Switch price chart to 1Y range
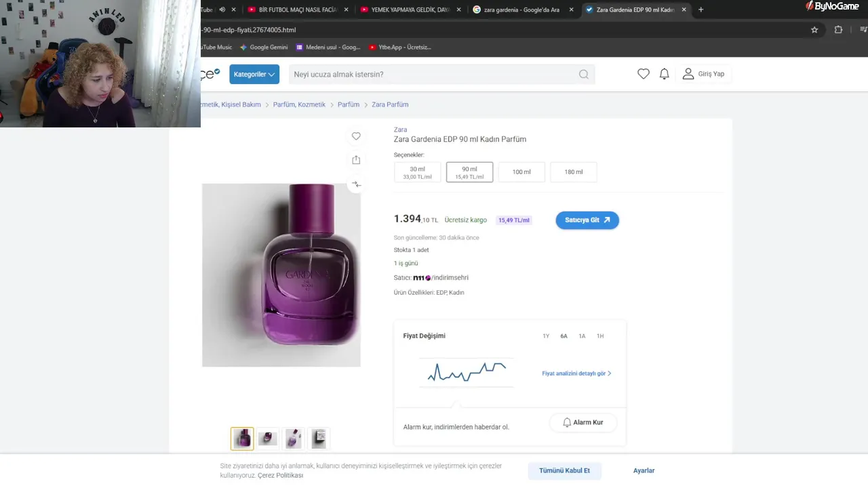868x488 pixels. tap(546, 336)
